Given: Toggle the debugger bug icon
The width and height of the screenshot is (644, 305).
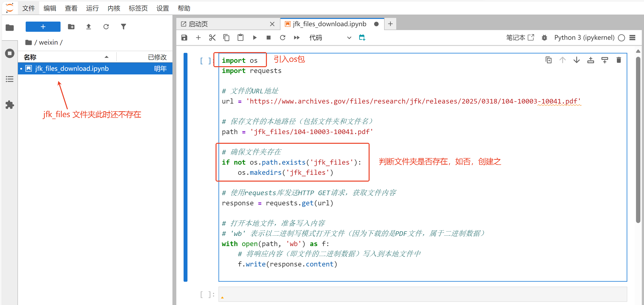Looking at the screenshot, I should coord(544,38).
